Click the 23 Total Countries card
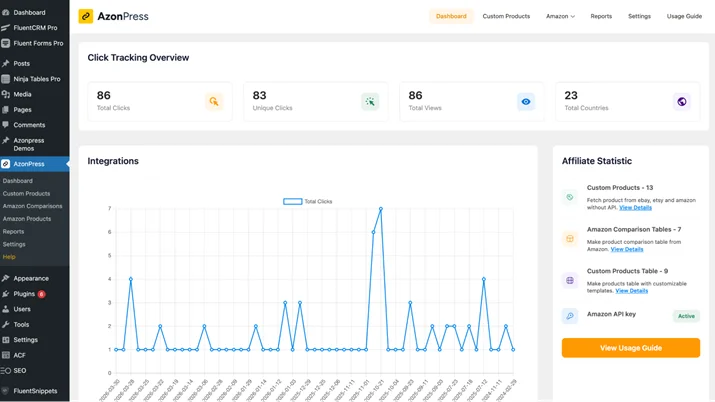The image size is (715, 402). 627,102
